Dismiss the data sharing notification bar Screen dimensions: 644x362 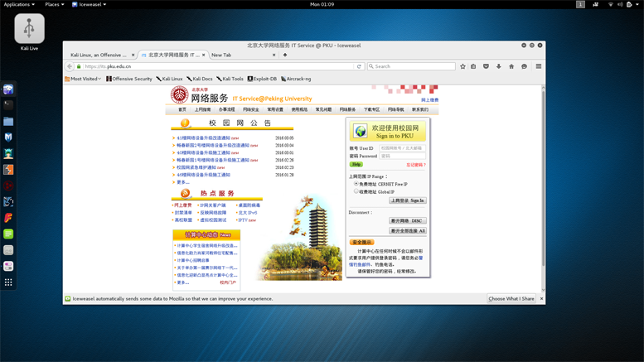point(541,298)
